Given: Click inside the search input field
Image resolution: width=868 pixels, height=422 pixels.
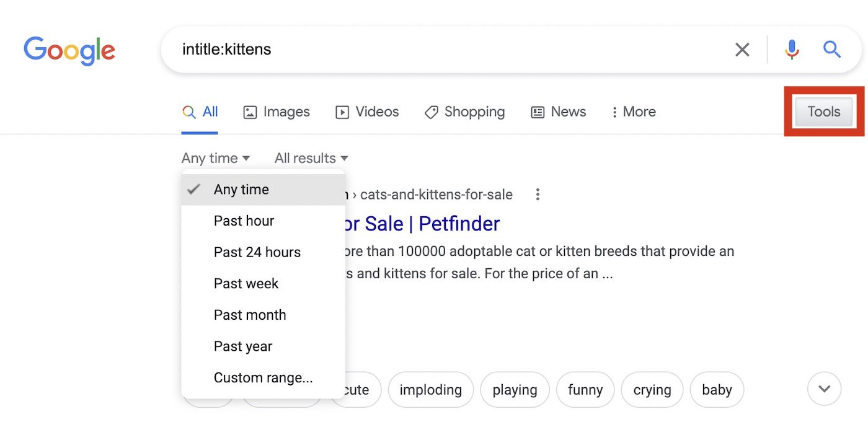Looking at the screenshot, I should click(434, 50).
